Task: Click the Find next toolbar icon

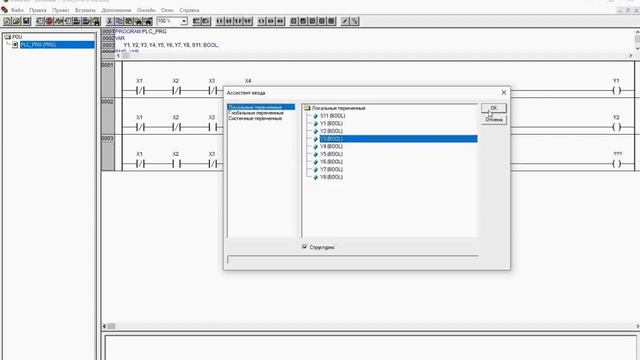Action: [x=148, y=21]
